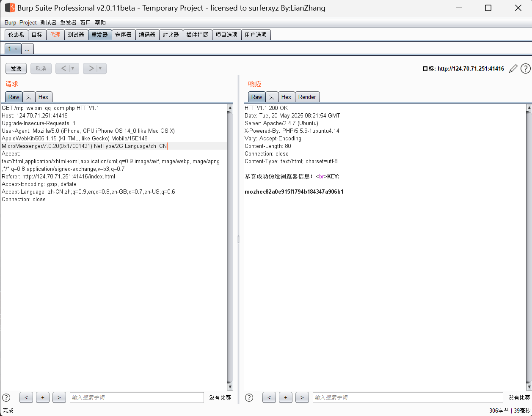Click the response search next match button
Viewport: 532px width, 416px height.
302,397
